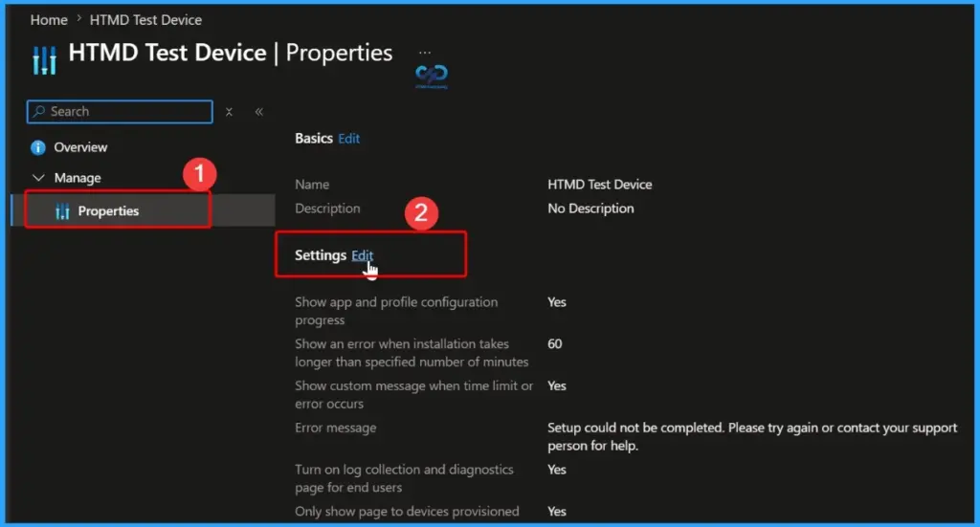Click the properties sliders icon beside page title

pos(44,60)
